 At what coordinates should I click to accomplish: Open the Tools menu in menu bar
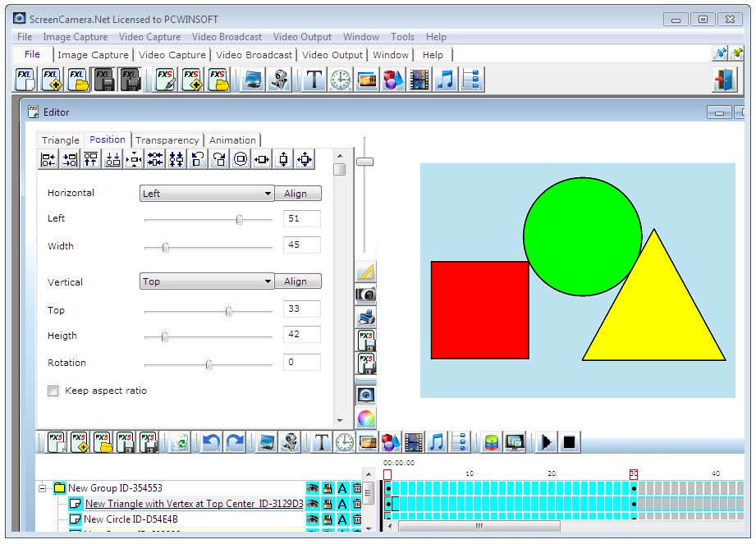point(402,37)
